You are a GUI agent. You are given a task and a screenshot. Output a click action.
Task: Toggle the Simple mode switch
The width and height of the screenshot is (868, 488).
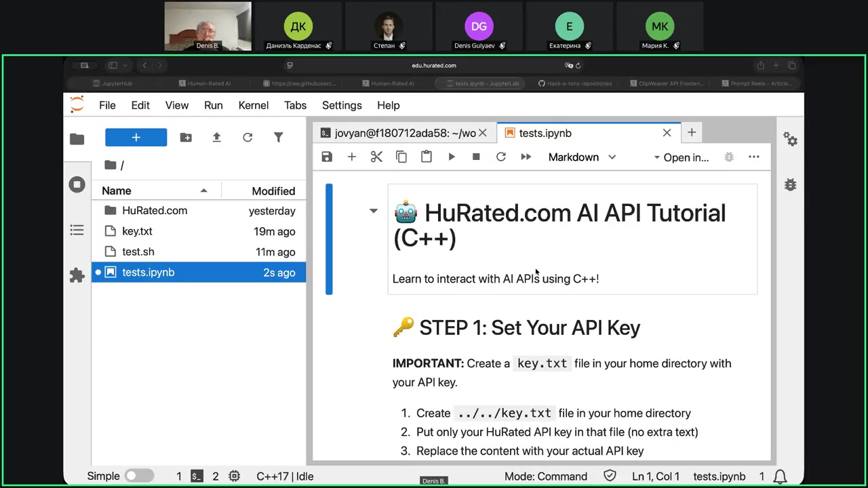(x=139, y=476)
